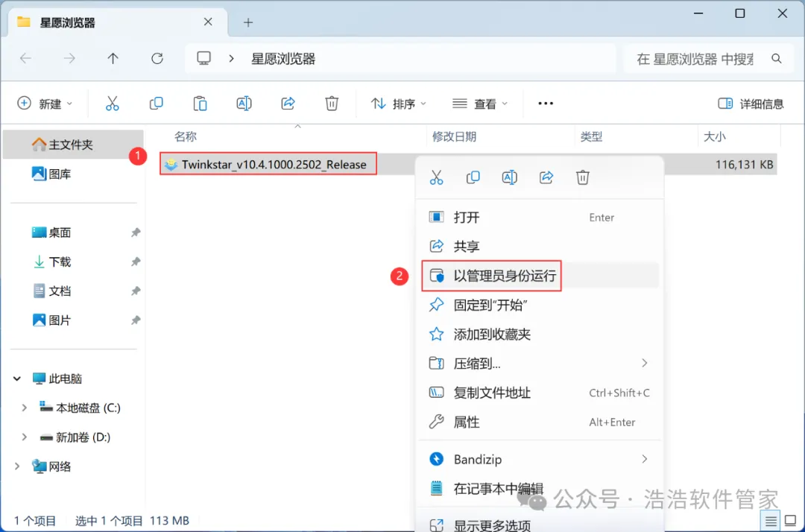Screen dimensions: 805x532
Task: Toggle the 详细信息 details pane
Action: [x=751, y=104]
